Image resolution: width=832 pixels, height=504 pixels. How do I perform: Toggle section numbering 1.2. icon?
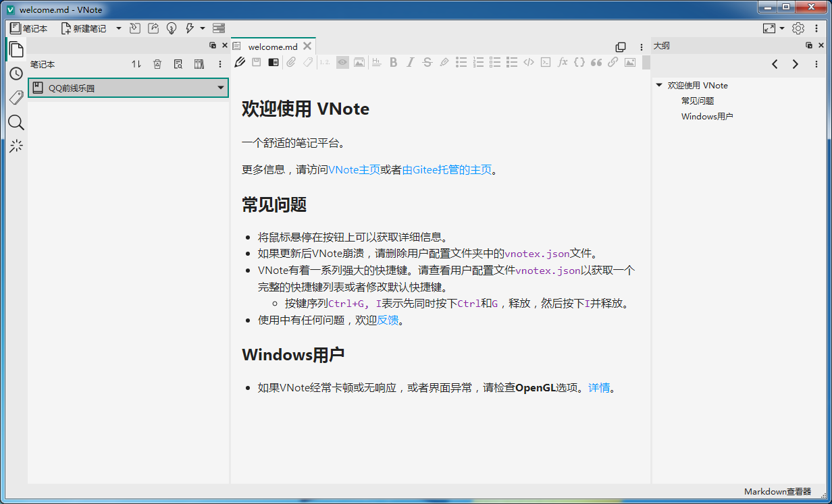tap(325, 62)
